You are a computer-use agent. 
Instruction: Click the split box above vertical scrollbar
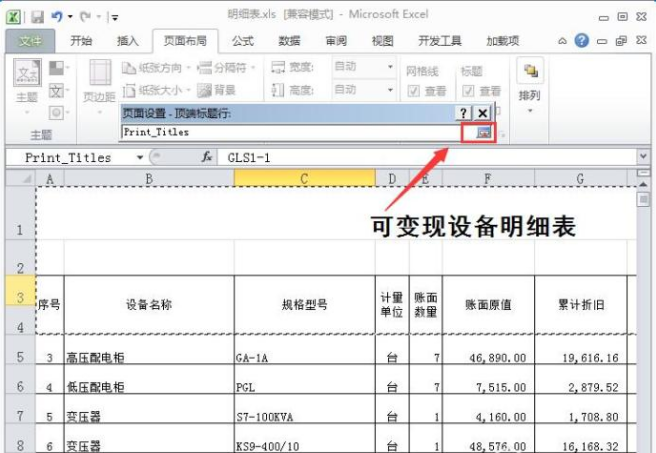643,172
